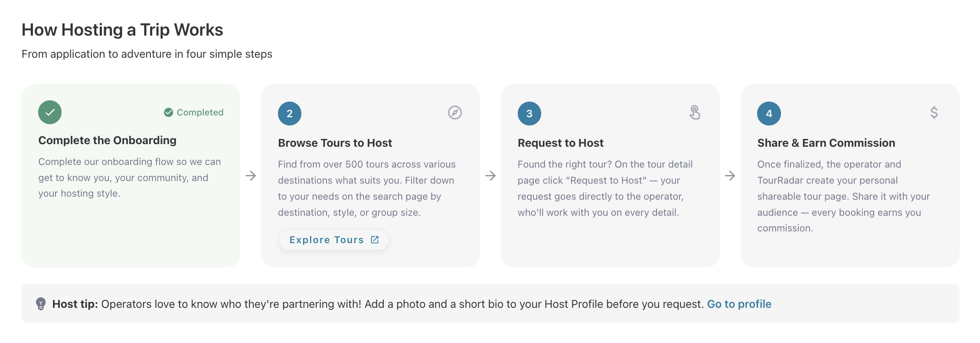
Task: Click the external link icon on Explore Tours
Action: click(375, 240)
